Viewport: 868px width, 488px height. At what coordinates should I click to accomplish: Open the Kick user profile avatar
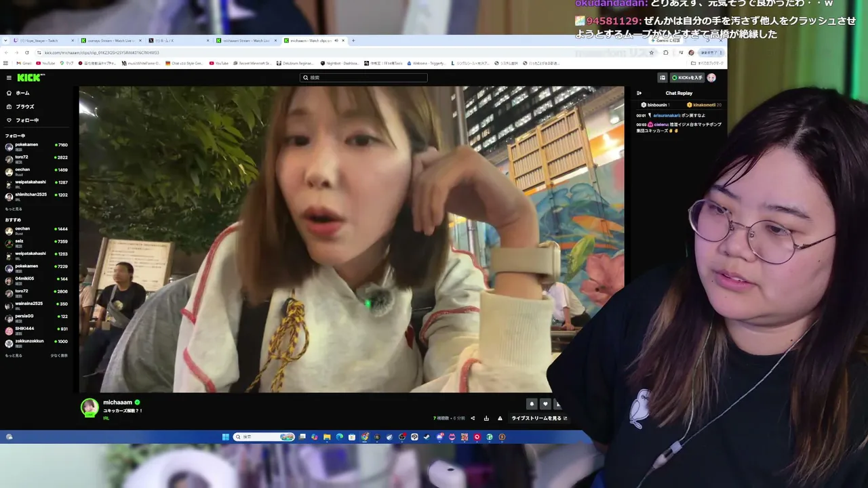pos(711,78)
